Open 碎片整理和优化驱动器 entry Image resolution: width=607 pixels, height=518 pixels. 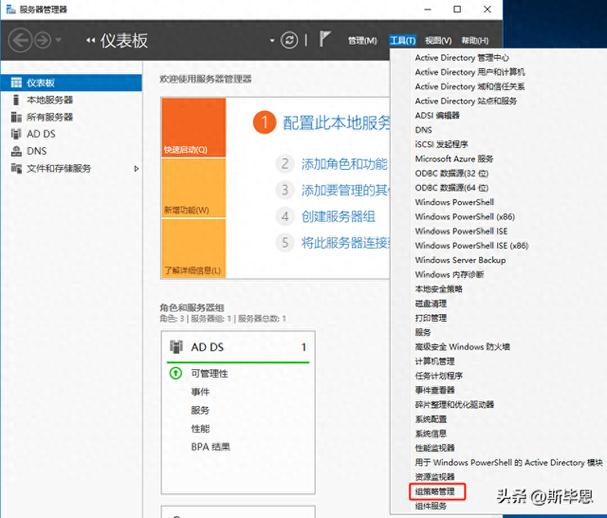[454, 405]
